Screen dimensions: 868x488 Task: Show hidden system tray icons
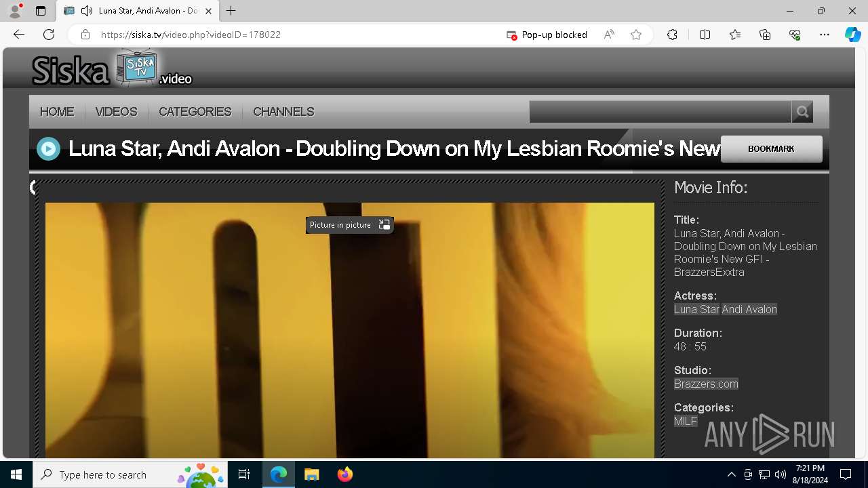click(731, 474)
